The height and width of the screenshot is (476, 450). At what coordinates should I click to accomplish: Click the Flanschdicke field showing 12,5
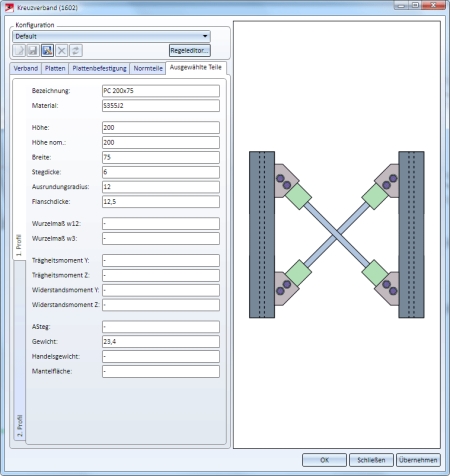point(161,202)
